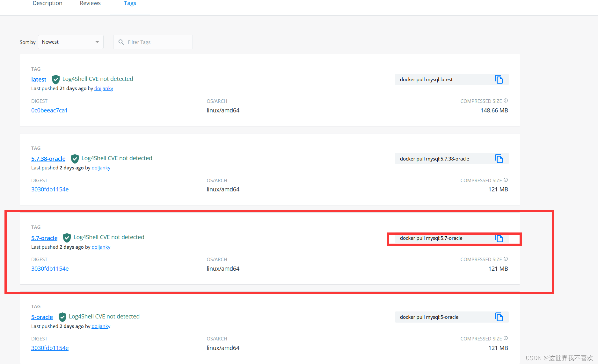This screenshot has height=364, width=598.
Task: Click the docker pull mysql:latest command text
Action: [426, 79]
